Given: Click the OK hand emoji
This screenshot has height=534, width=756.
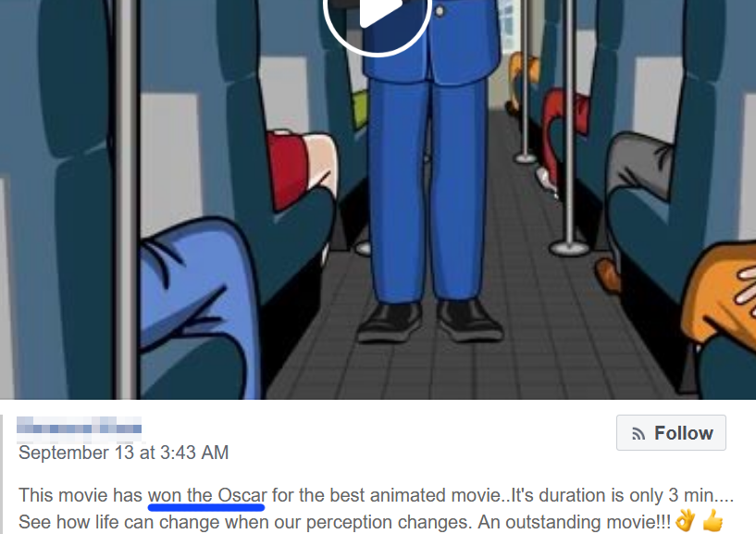Looking at the screenshot, I should [x=685, y=521].
